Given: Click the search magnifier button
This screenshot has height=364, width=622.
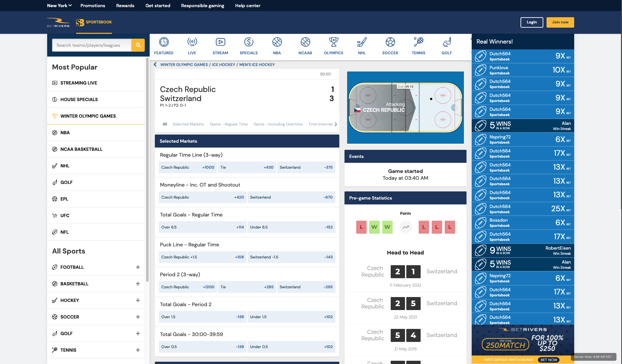Looking at the screenshot, I should pos(138,45).
